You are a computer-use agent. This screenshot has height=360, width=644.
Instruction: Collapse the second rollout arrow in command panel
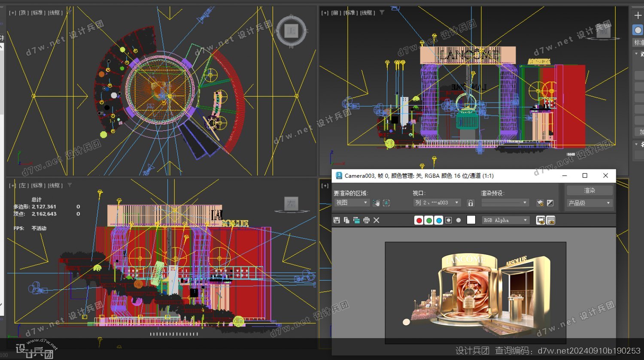click(636, 144)
